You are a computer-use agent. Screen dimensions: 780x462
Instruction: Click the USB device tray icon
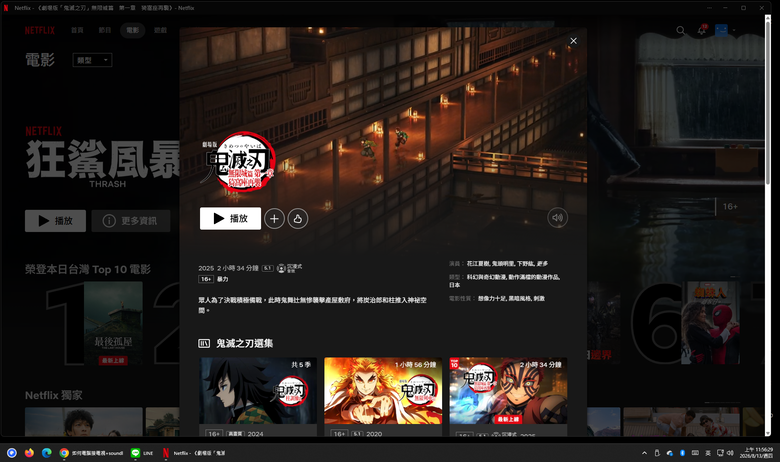point(657,453)
